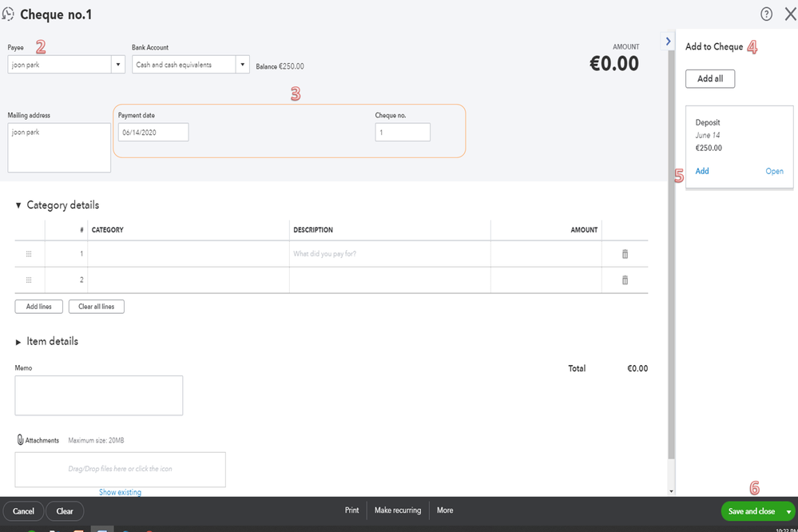The image size is (798, 532).
Task: Click Add link on the Deposit card
Action: tap(702, 172)
